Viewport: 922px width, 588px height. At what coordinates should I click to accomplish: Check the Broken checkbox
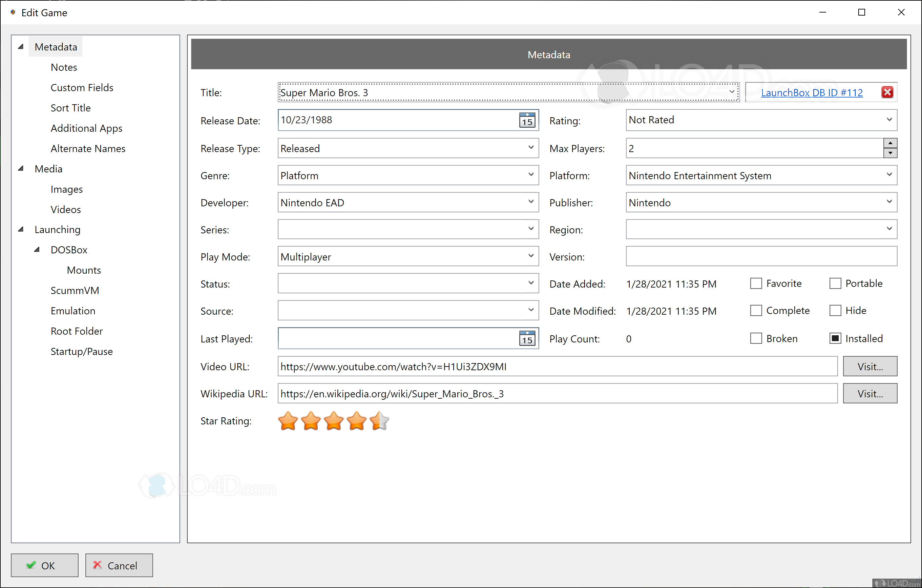755,338
